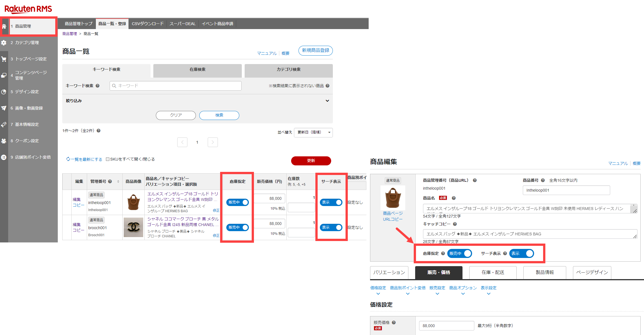Jump to 価格設定 section anchor
Viewport: 644px width, 335px height.
378,288
